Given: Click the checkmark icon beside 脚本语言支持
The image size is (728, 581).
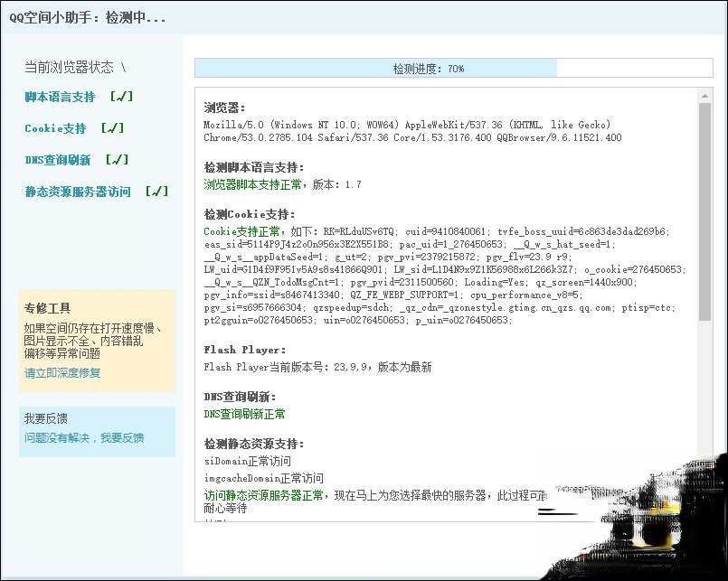Looking at the screenshot, I should [x=121, y=96].
